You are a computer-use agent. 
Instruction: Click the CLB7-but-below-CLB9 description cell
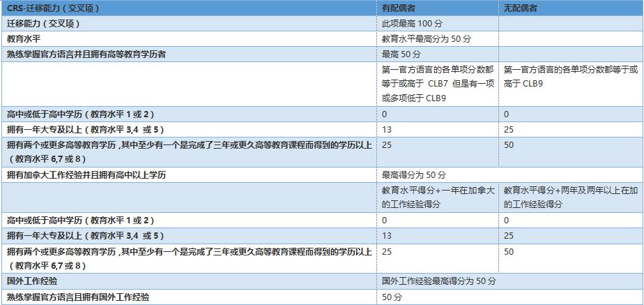pyautogui.click(x=437, y=84)
